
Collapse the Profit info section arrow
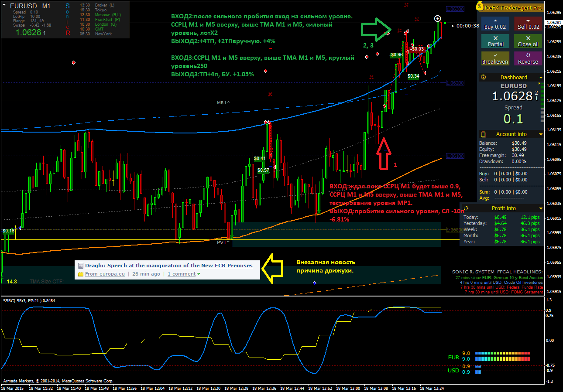coord(541,208)
